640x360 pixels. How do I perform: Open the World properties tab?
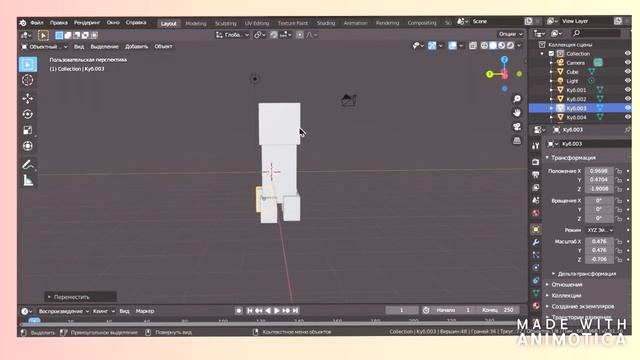pos(536,213)
